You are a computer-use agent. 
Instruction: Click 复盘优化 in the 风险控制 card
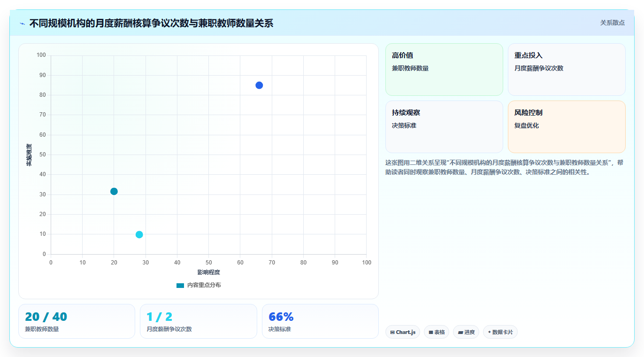click(x=527, y=125)
